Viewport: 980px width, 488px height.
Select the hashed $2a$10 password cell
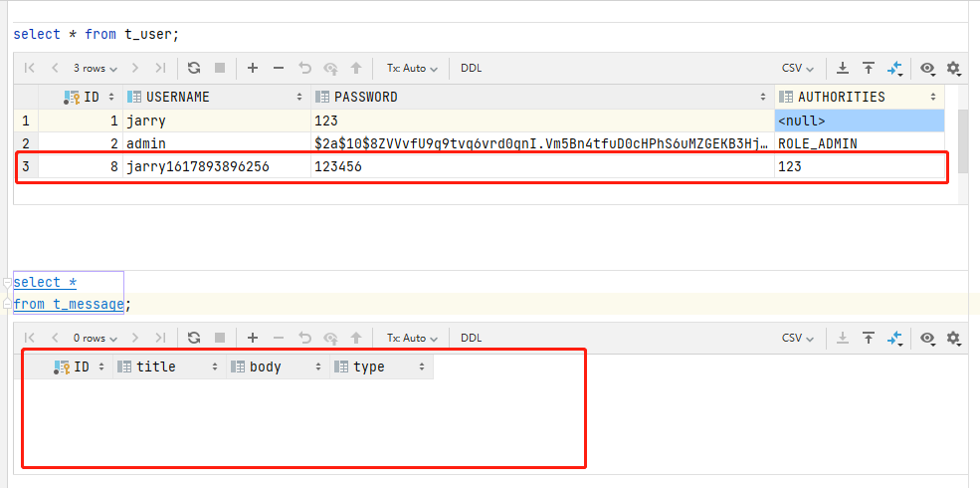pos(542,143)
